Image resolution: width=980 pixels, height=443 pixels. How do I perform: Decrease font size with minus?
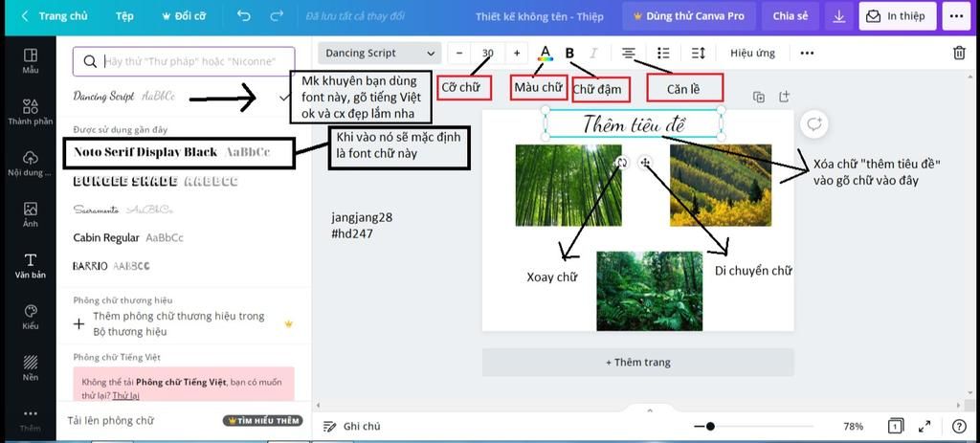click(460, 54)
